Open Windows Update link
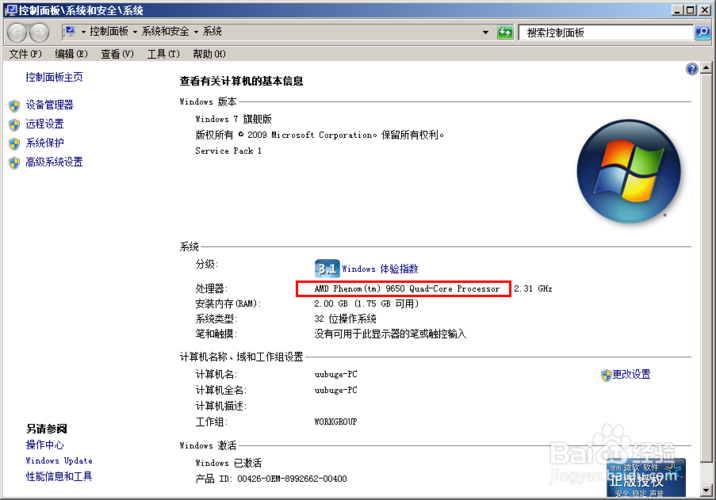 point(59,461)
